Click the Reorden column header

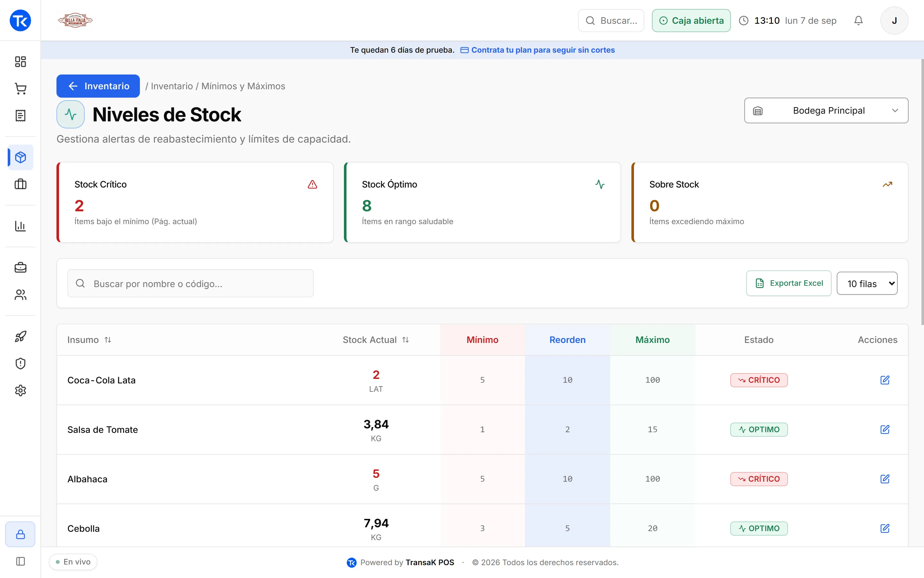[x=567, y=340]
